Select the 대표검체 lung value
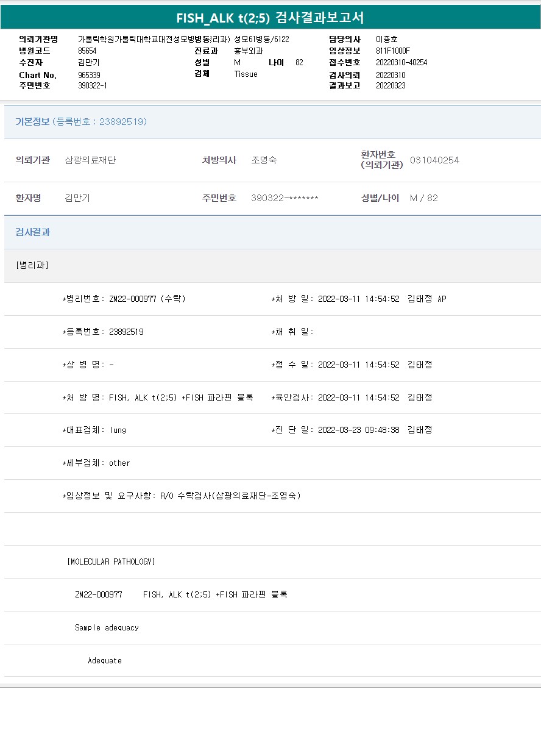This screenshot has width=541, height=756. (118, 430)
